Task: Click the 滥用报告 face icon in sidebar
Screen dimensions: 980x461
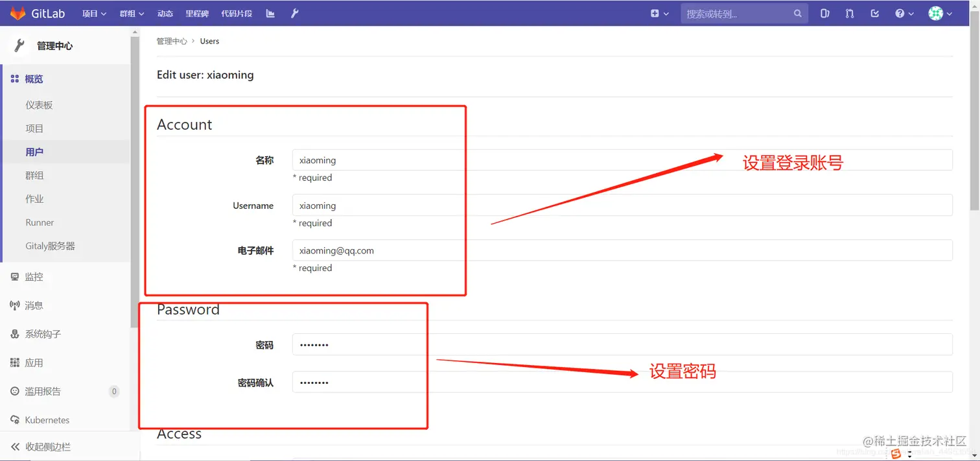Action: point(15,391)
